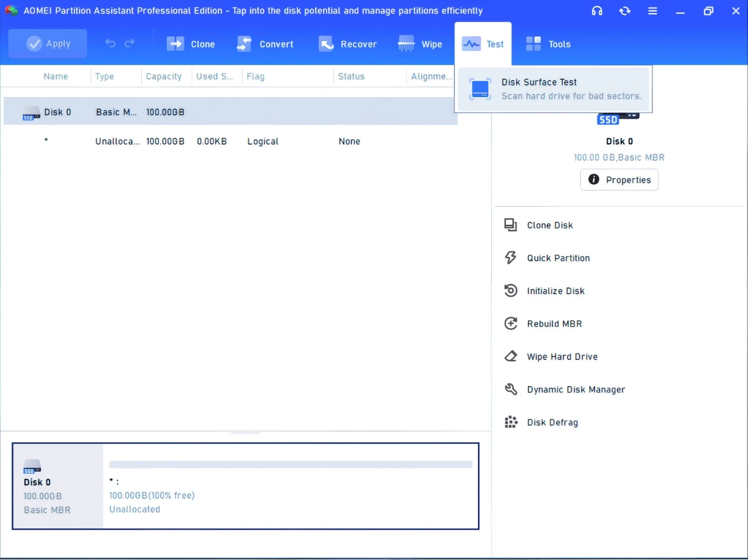Select Rebuild MBR option
The height and width of the screenshot is (560, 748).
[x=554, y=324]
